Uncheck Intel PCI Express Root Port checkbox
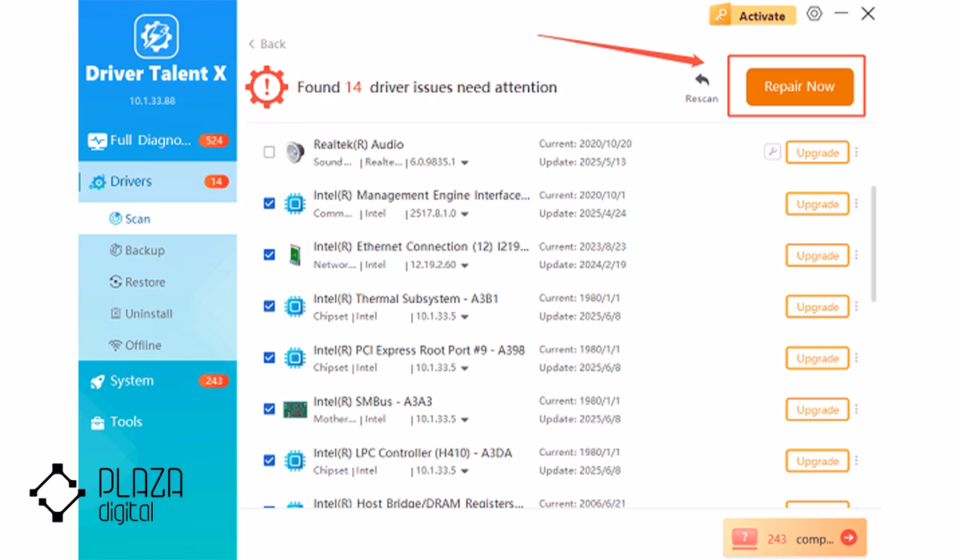 [270, 358]
